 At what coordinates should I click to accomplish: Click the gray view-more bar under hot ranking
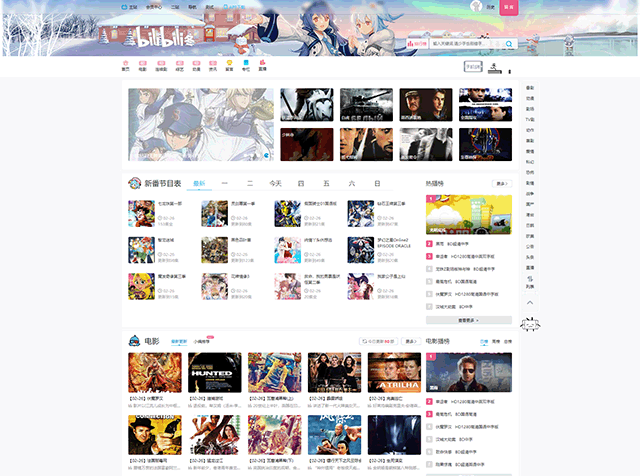pyautogui.click(x=469, y=320)
